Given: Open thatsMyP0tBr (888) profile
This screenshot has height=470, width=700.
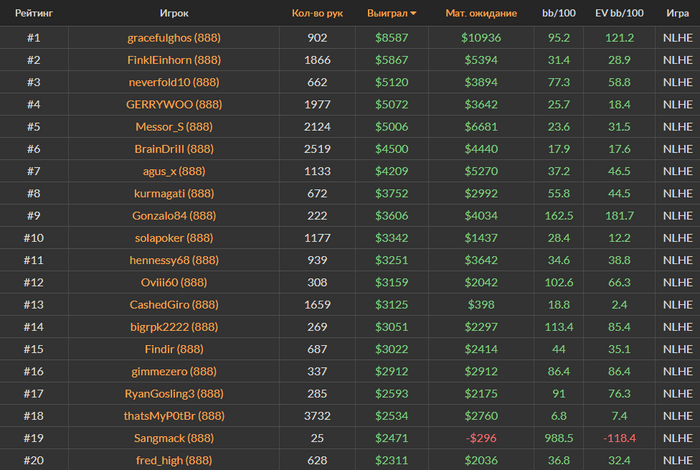Looking at the screenshot, I should pyautogui.click(x=174, y=416).
